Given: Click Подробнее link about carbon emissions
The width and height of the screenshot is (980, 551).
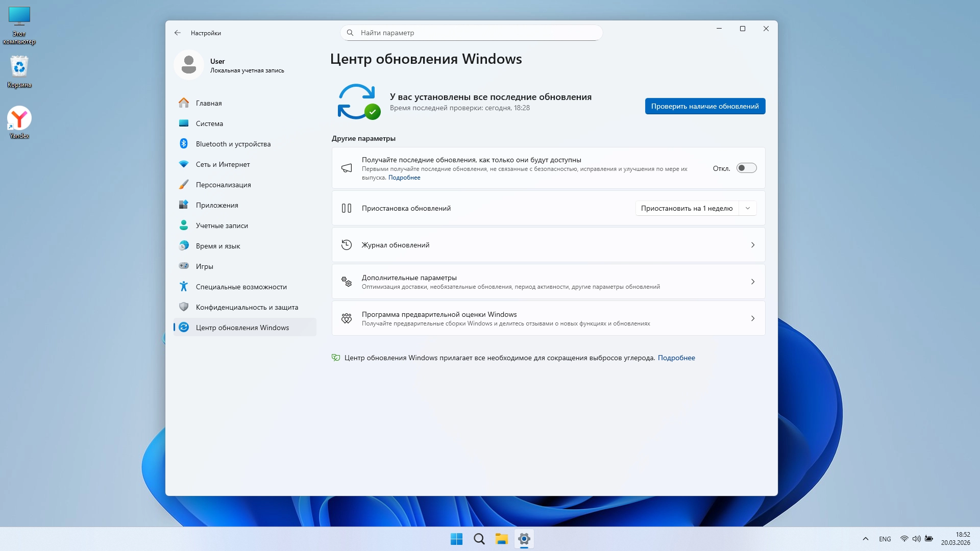Looking at the screenshot, I should tap(676, 358).
